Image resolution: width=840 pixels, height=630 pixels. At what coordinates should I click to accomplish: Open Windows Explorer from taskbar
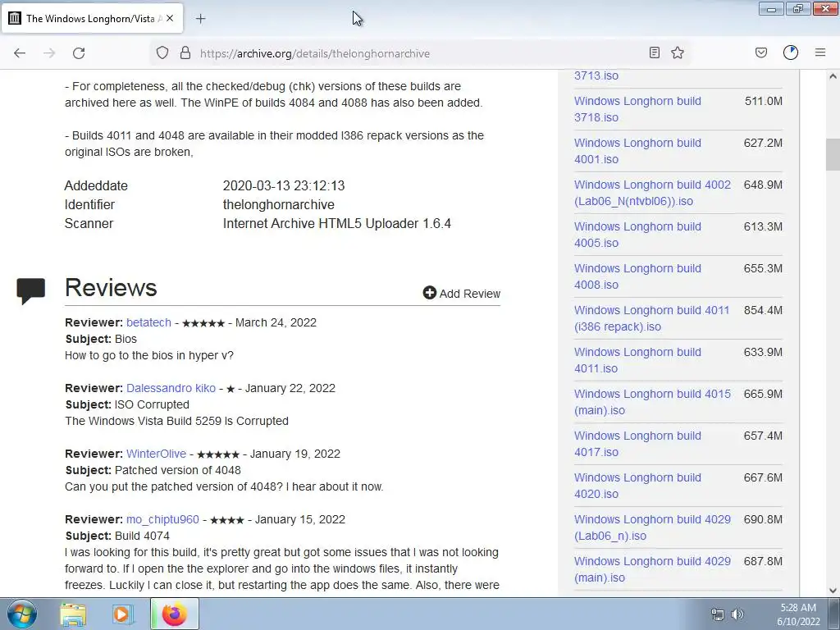(x=73, y=614)
